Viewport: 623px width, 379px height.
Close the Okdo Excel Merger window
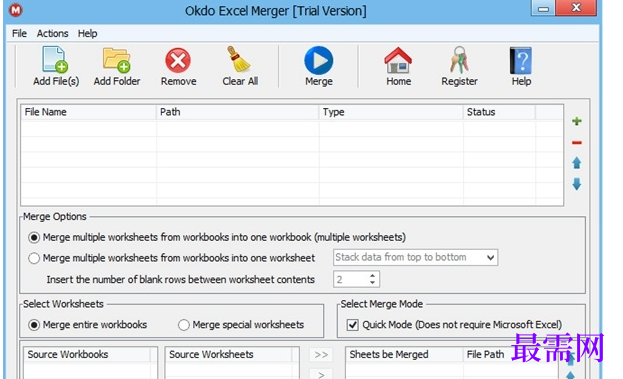pos(576,8)
